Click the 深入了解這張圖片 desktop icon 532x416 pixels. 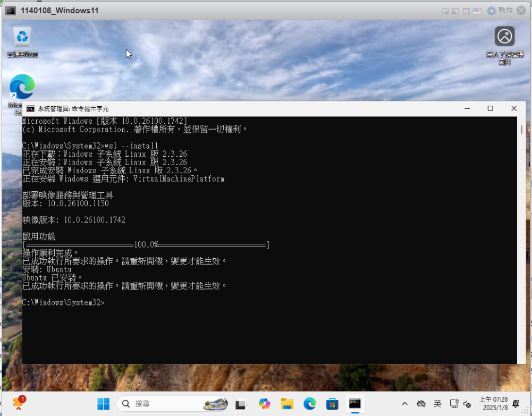[x=504, y=46]
